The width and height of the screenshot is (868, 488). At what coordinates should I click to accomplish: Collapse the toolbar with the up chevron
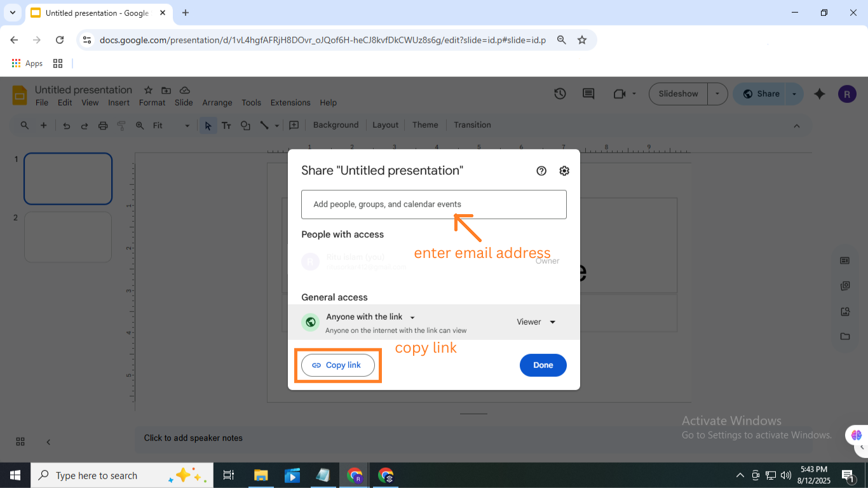[x=797, y=126]
